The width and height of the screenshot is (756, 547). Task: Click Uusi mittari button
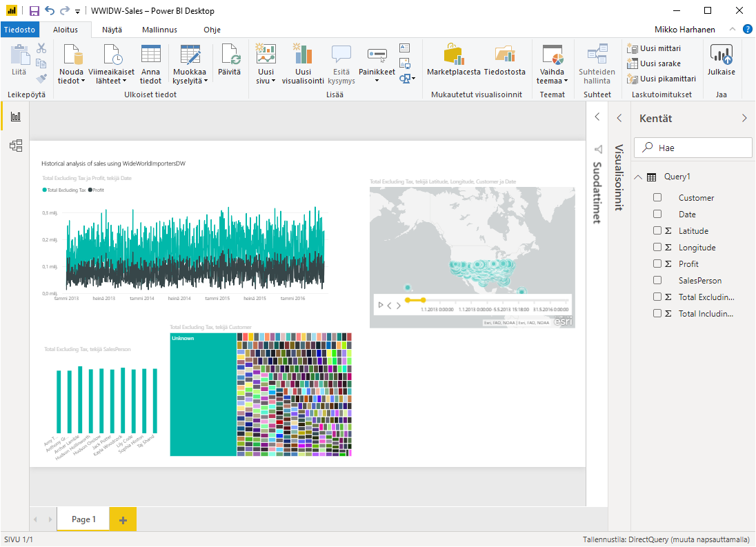coord(655,48)
